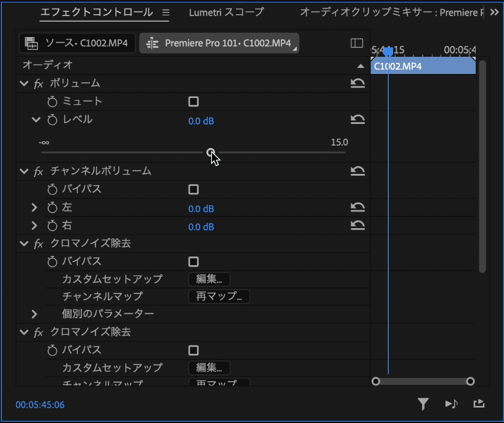This screenshot has width=504, height=423.
Task: Reset the ボリューム effect
Action: click(x=358, y=83)
